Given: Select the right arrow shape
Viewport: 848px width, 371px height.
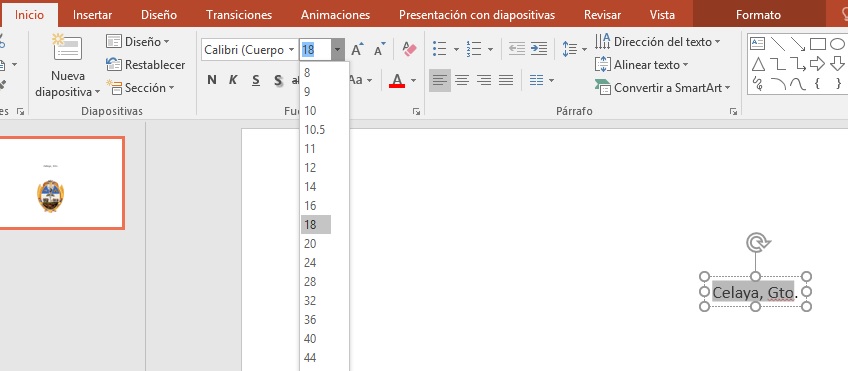Looking at the screenshot, I should (817, 64).
